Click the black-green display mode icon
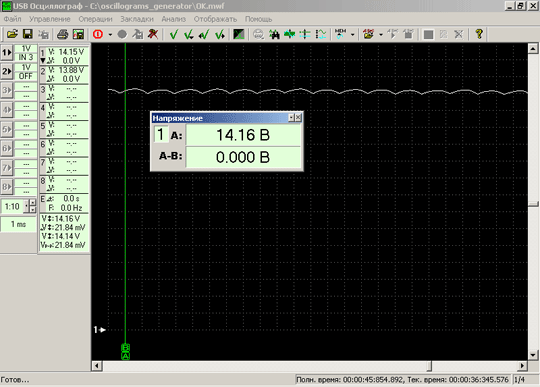 click(x=238, y=34)
